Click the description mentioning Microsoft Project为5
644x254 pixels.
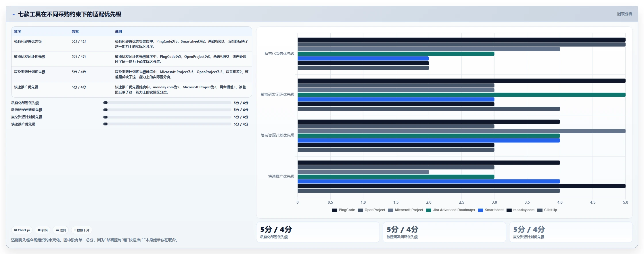(x=182, y=75)
